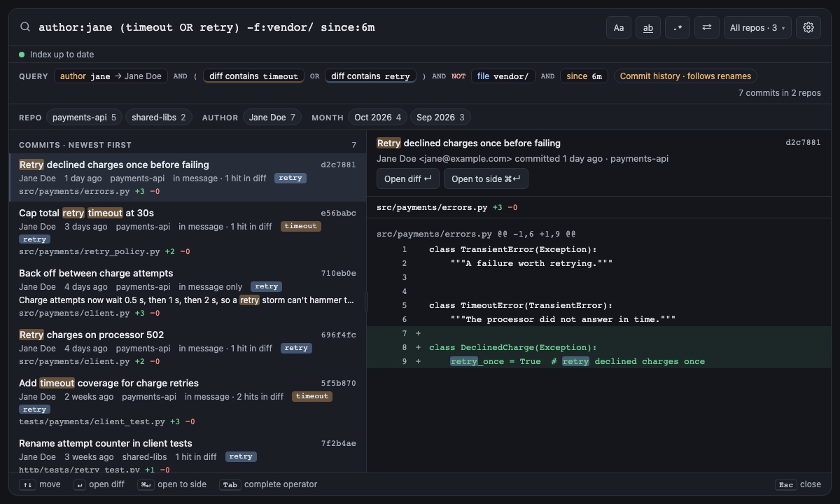This screenshot has width=840, height=504.
Task: Click the retry tag on commit 710eb0e
Action: (x=267, y=286)
